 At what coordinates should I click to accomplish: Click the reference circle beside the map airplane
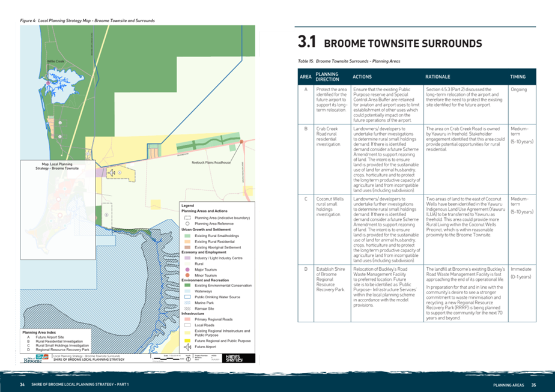pyautogui.click(x=120, y=173)
